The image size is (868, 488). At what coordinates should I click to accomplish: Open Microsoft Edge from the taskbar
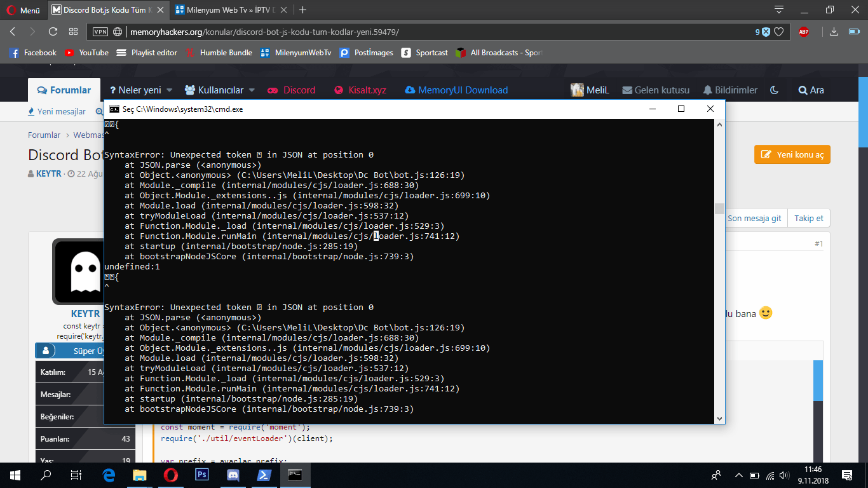(x=109, y=475)
